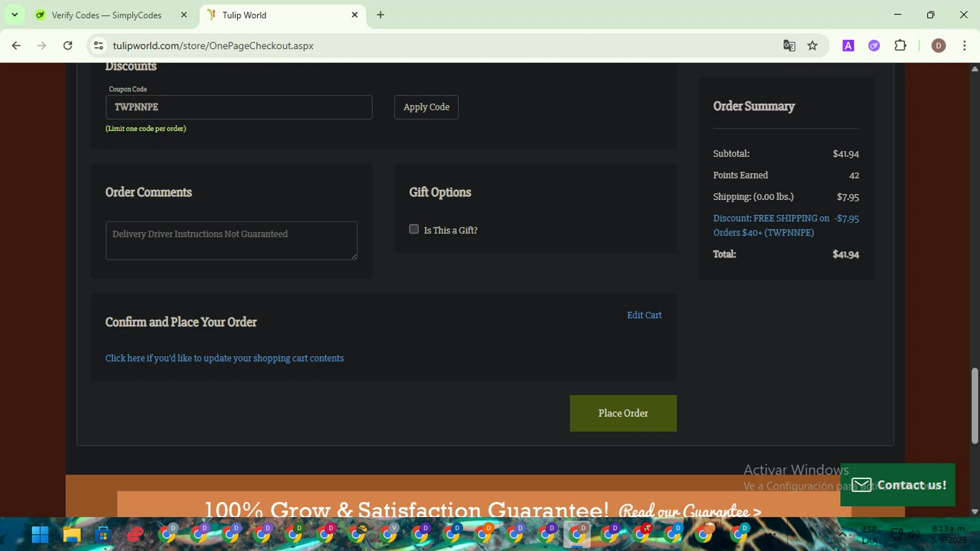Go forward in browser history
This screenshot has width=980, height=551.
(42, 46)
